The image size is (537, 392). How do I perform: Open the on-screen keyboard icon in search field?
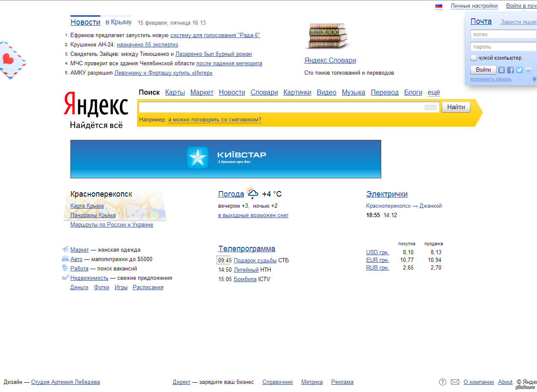coord(430,107)
